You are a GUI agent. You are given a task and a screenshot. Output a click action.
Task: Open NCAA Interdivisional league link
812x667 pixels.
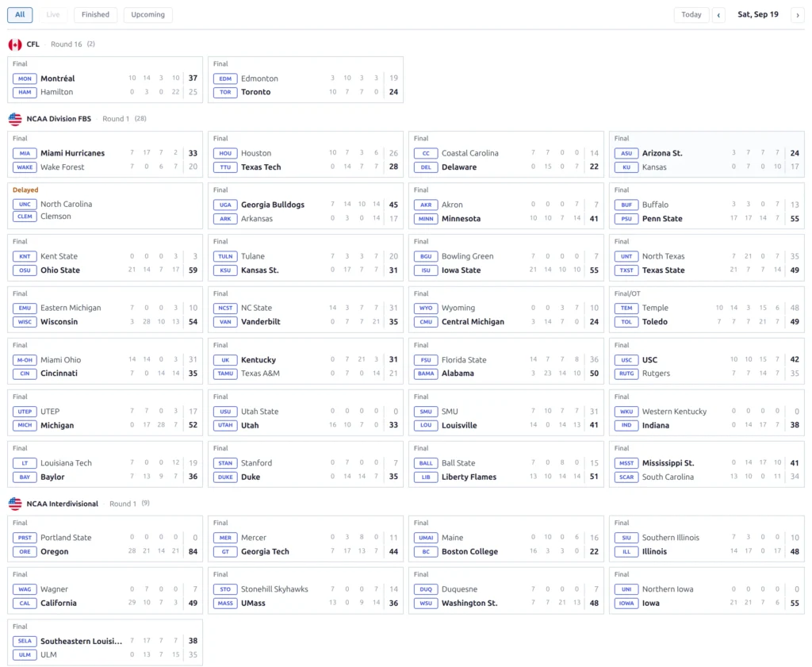62,504
